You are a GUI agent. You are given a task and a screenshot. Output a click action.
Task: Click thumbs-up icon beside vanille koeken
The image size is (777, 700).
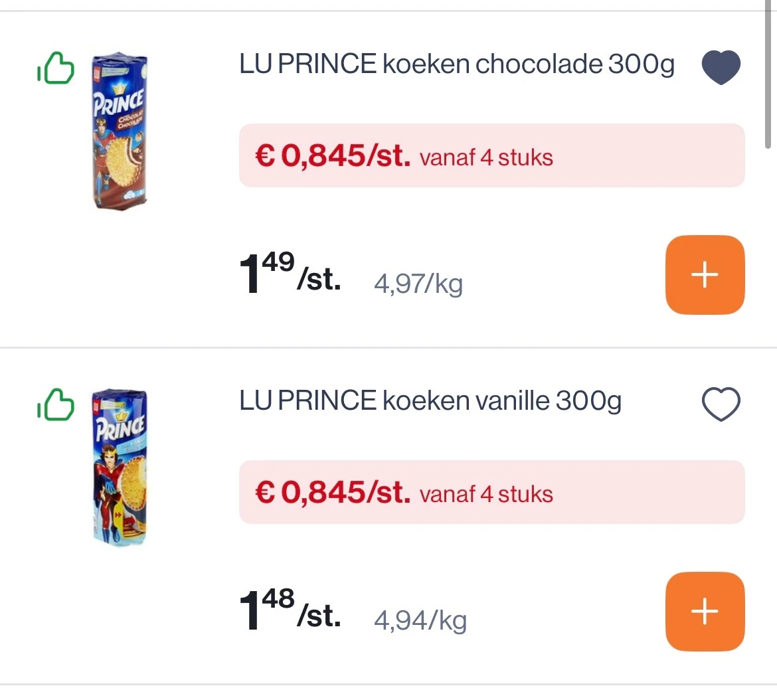(x=56, y=404)
